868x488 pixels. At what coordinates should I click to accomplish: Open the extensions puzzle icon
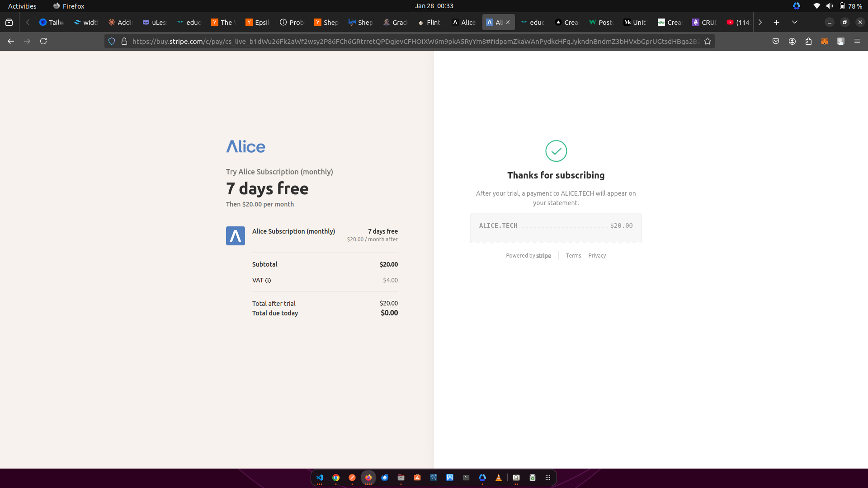click(x=808, y=41)
